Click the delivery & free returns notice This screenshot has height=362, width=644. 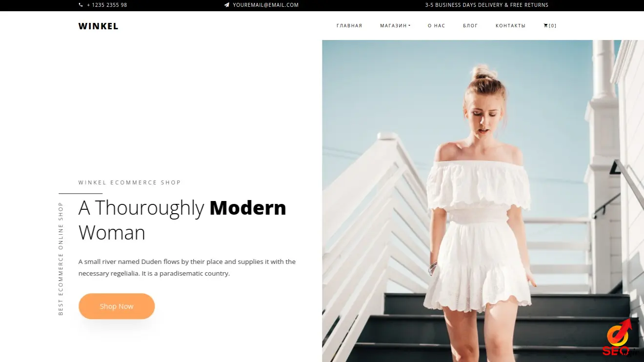tap(486, 5)
